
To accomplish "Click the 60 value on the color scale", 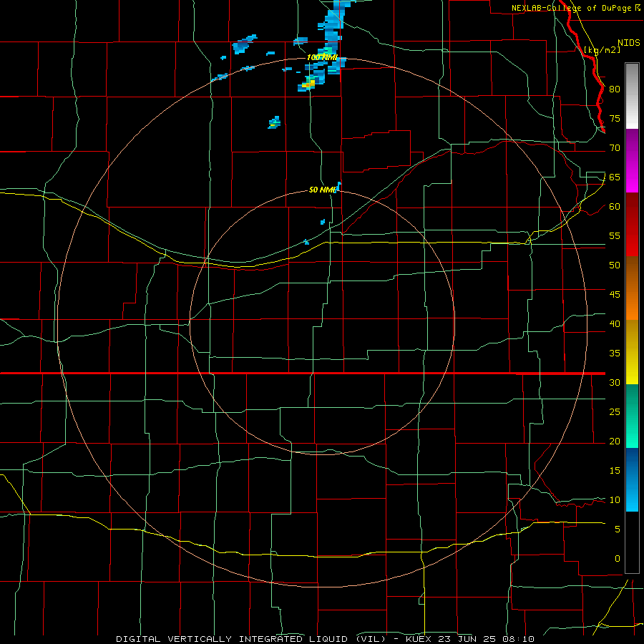I will pos(615,207).
